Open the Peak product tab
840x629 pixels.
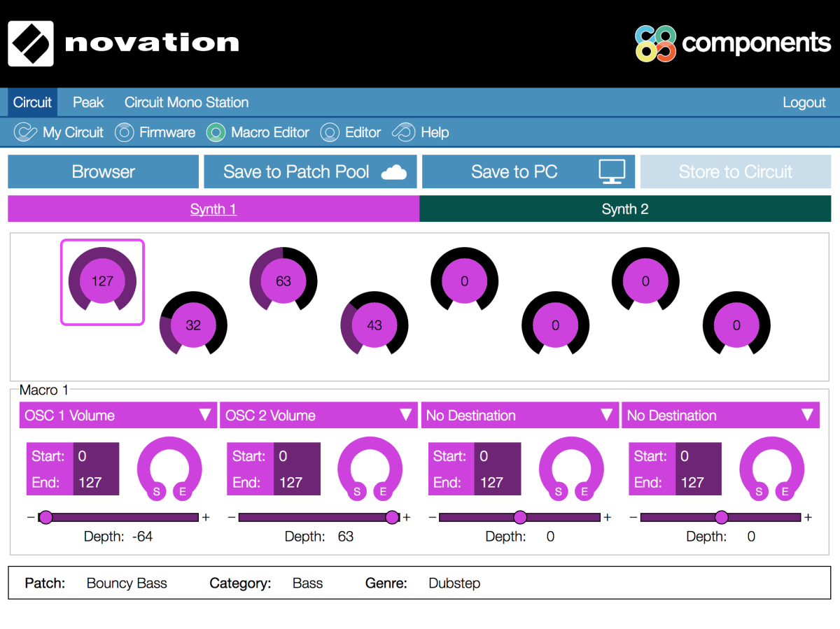point(88,102)
